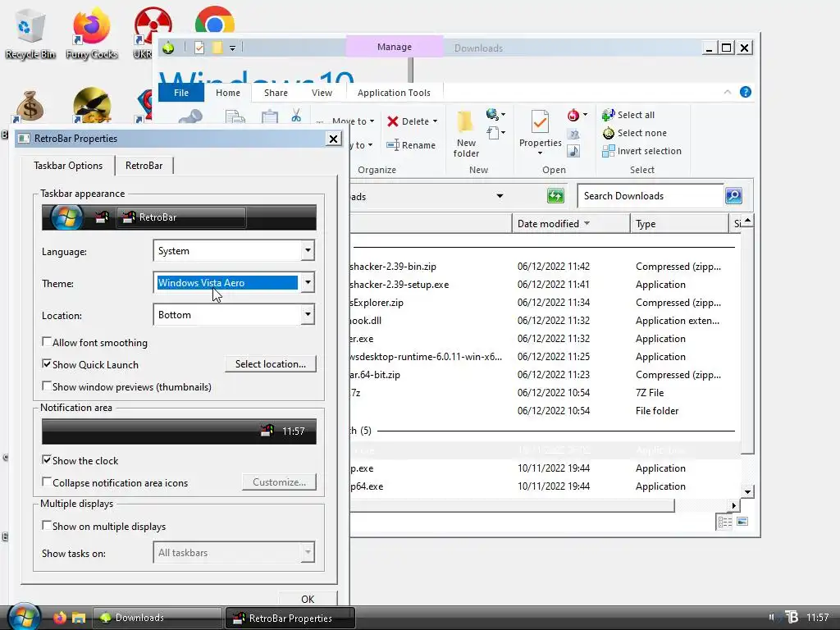Open the Theme dropdown arrow
The height and width of the screenshot is (630, 840).
tap(308, 282)
